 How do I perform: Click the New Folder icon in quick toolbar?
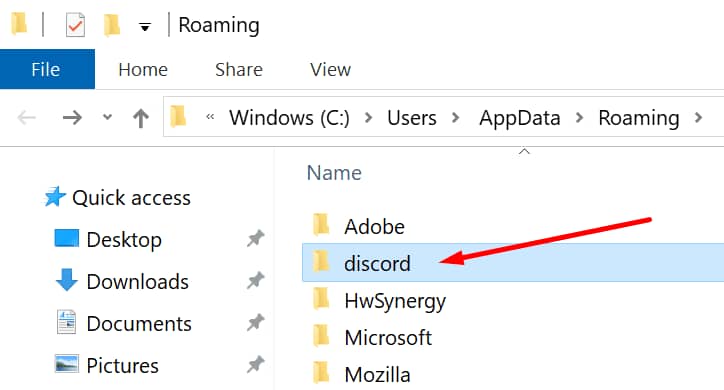click(112, 25)
